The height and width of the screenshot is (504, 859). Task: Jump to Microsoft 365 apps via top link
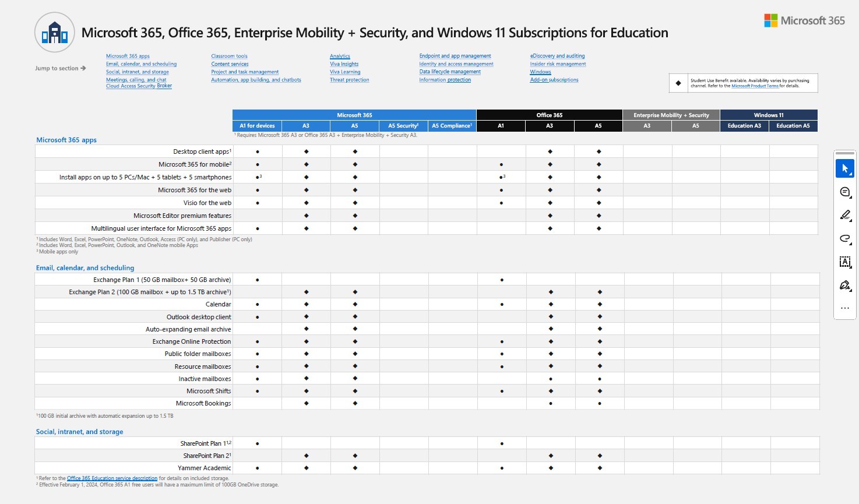pos(128,56)
